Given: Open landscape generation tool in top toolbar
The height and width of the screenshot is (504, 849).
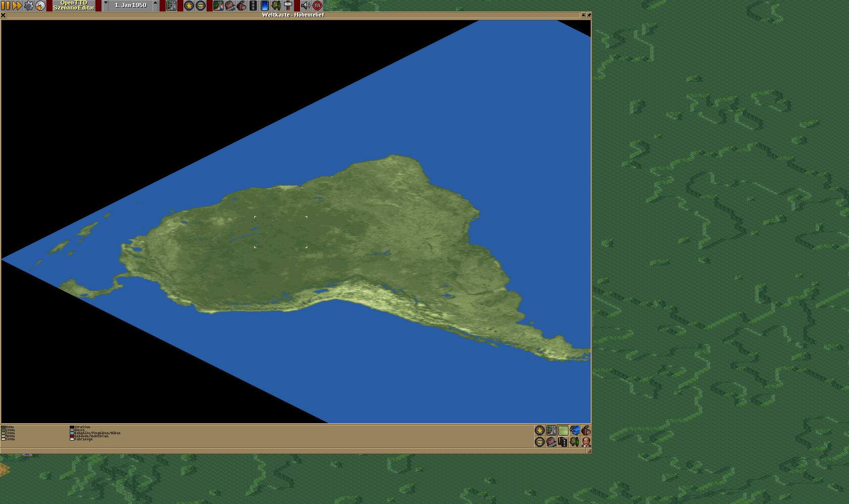Looking at the screenshot, I should pos(218,6).
